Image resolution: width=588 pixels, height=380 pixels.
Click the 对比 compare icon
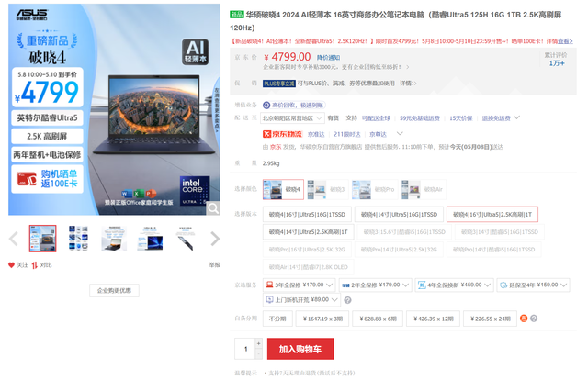(x=35, y=265)
